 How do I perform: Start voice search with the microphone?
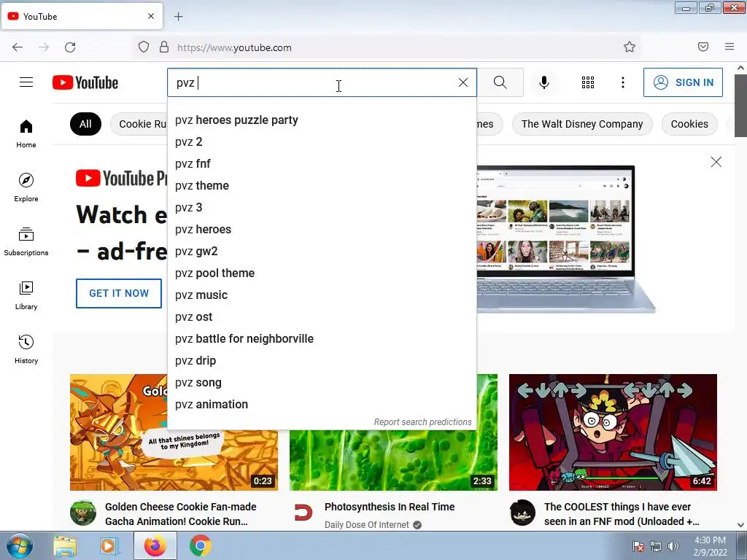tap(543, 82)
